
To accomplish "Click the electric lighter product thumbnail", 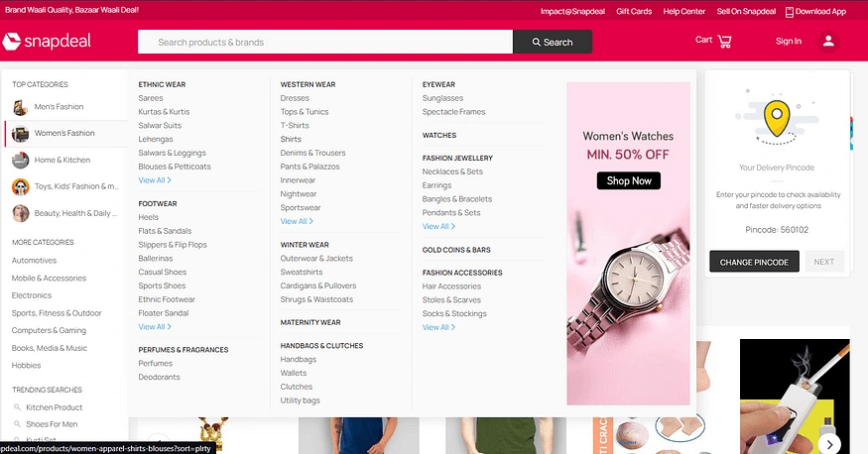I will (x=795, y=397).
